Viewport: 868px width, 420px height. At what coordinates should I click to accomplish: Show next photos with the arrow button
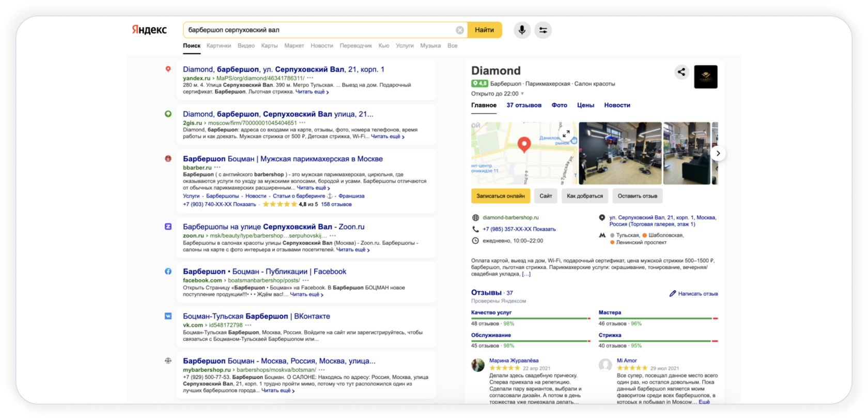coord(718,153)
